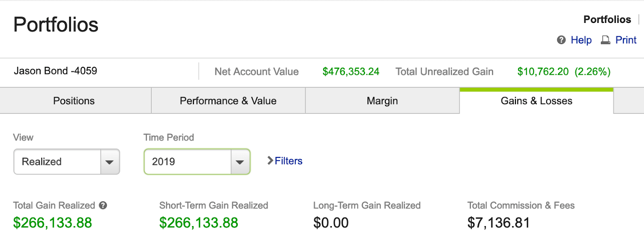Select the Margin tab

click(382, 101)
